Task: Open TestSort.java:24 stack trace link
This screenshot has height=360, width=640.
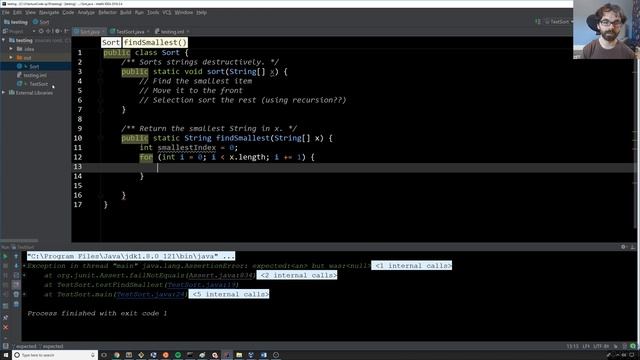Action: (150, 294)
